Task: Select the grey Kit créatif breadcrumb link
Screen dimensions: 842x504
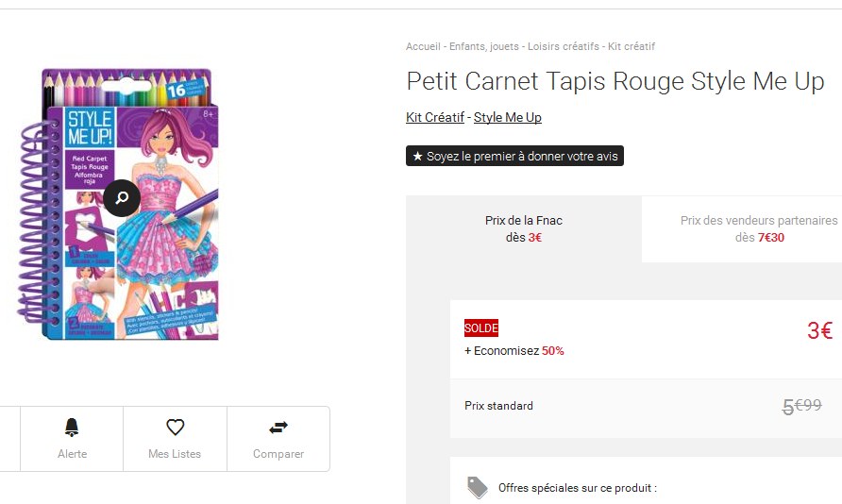Action: [x=631, y=46]
